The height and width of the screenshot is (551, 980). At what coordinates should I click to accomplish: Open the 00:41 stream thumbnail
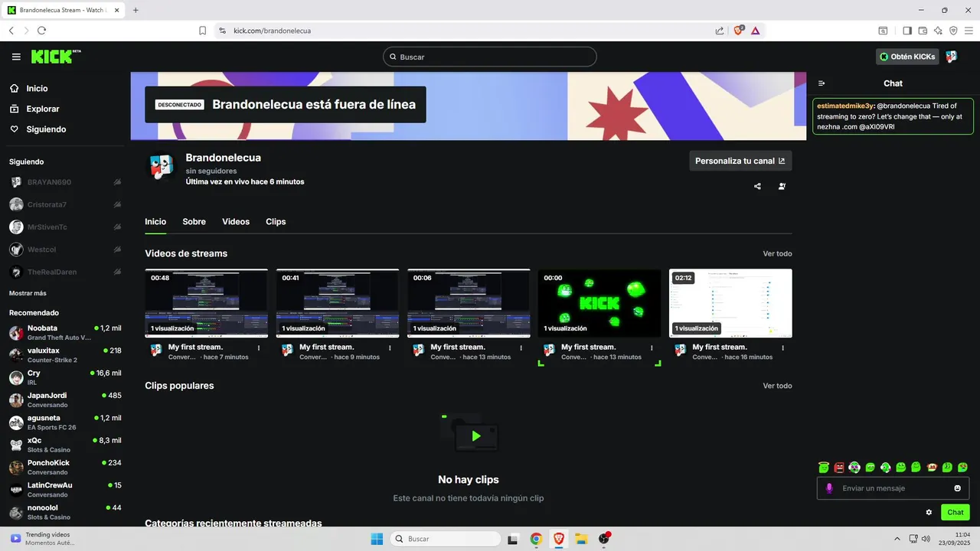338,303
